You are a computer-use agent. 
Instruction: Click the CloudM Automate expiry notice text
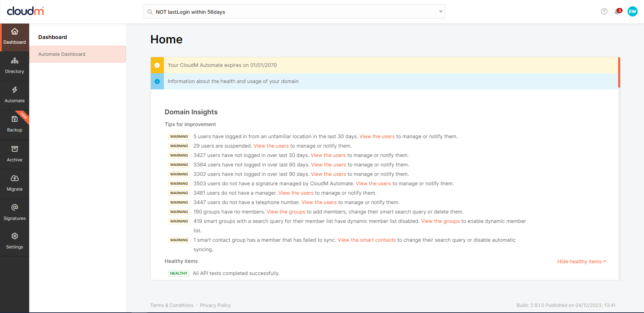222,65
